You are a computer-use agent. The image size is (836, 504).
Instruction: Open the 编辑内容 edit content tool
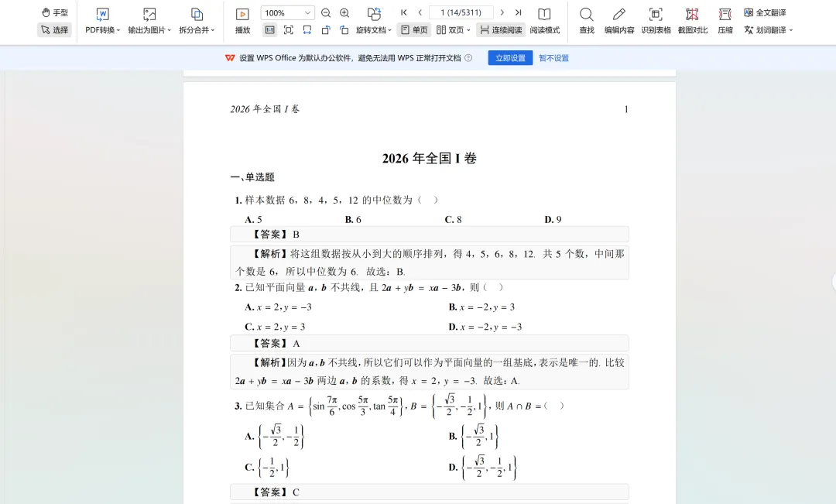click(x=619, y=21)
